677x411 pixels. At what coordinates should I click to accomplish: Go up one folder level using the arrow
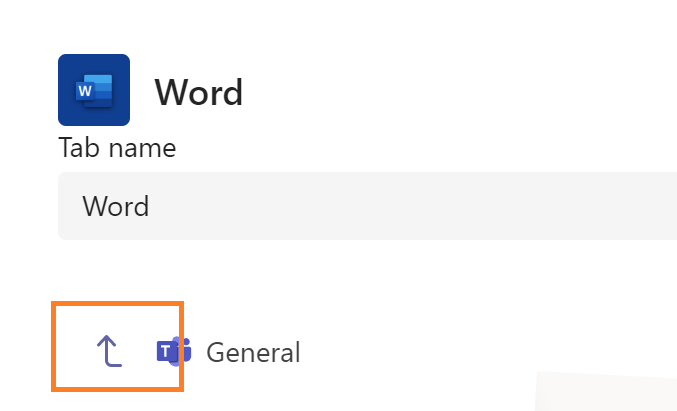point(108,350)
